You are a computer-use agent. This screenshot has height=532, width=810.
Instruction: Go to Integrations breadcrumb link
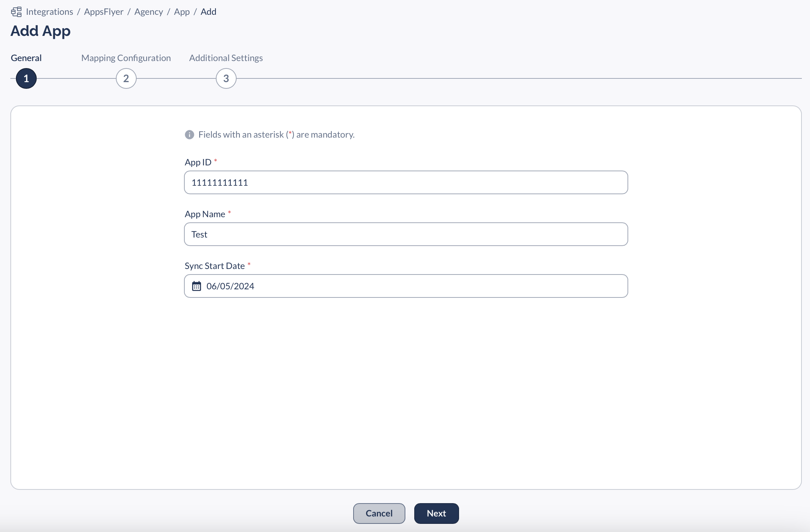(x=50, y=12)
